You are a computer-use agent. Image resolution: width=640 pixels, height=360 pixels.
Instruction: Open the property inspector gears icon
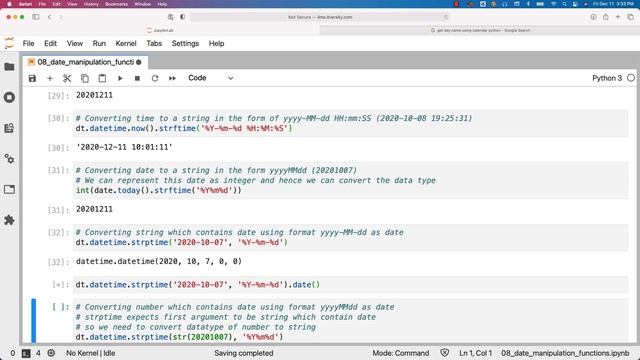pyautogui.click(x=9, y=159)
